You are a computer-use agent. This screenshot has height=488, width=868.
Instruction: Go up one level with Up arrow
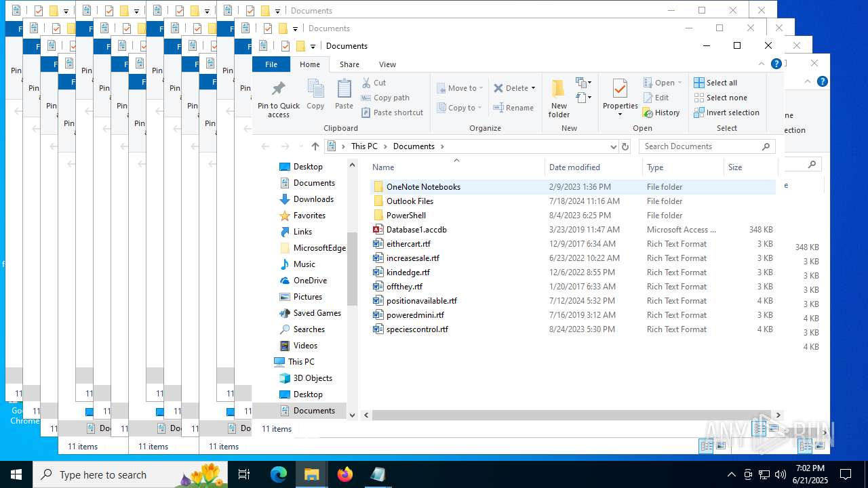pos(315,146)
